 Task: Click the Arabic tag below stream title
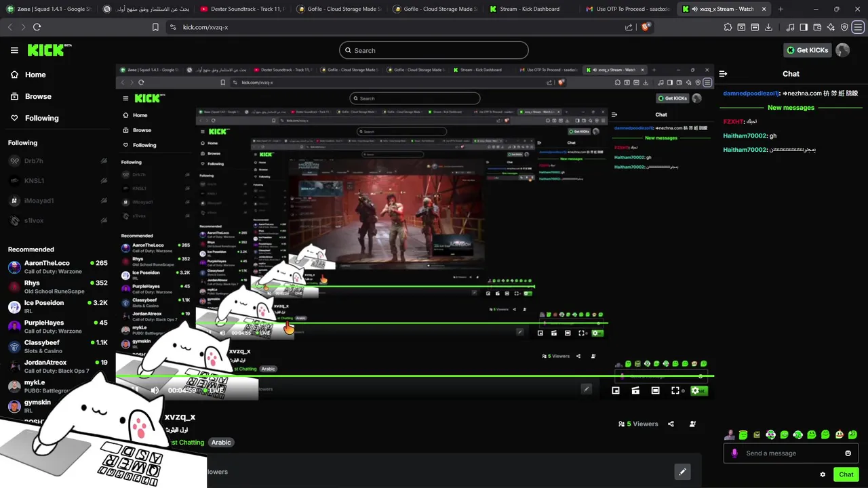coord(221,443)
